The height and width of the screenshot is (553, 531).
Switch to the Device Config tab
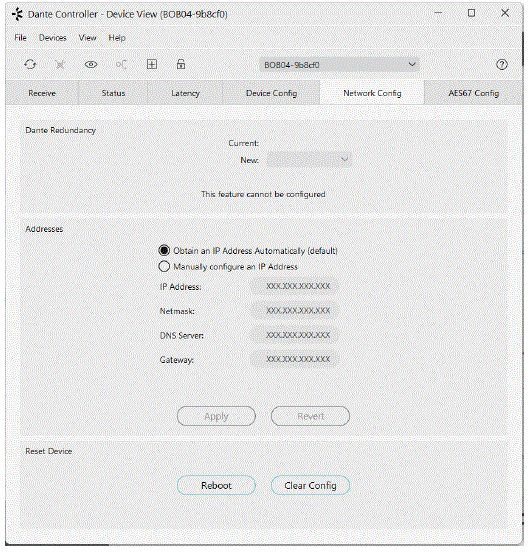click(x=271, y=93)
